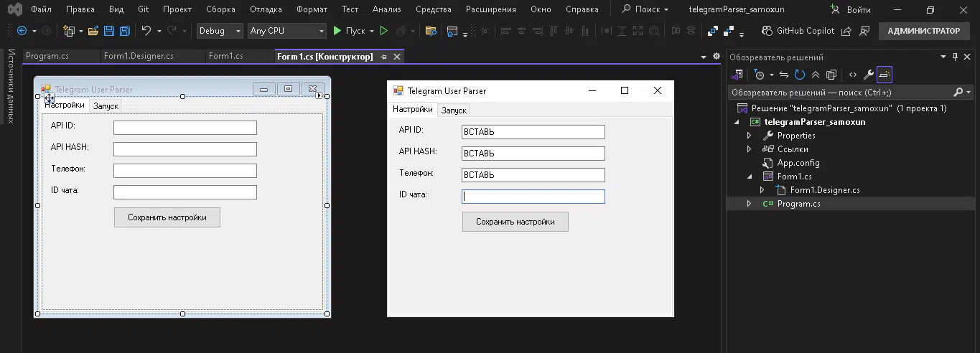Open the Расширения menu
This screenshot has height=353, width=980.
tap(490, 9)
